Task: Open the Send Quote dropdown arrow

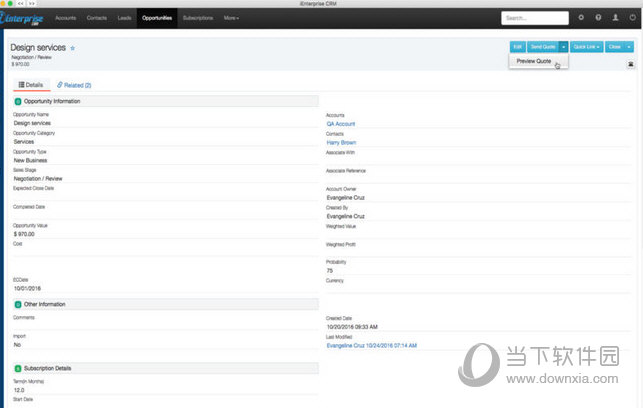Action: [564, 47]
